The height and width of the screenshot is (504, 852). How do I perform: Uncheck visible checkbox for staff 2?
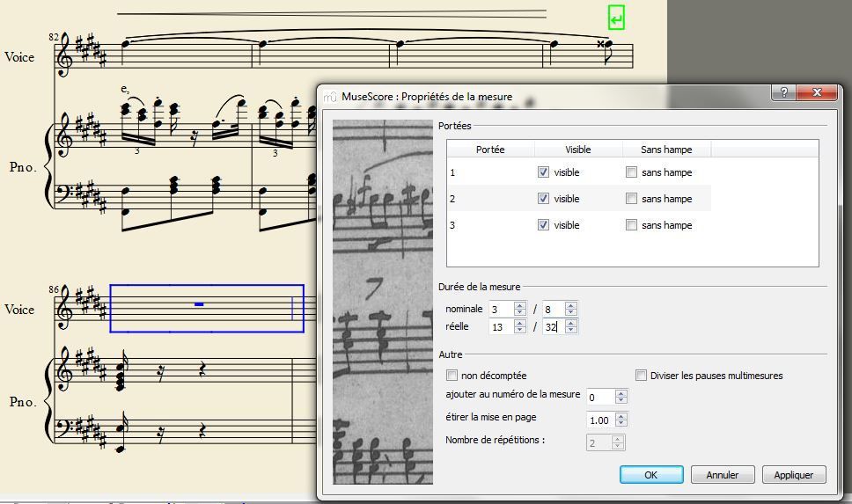coord(543,198)
